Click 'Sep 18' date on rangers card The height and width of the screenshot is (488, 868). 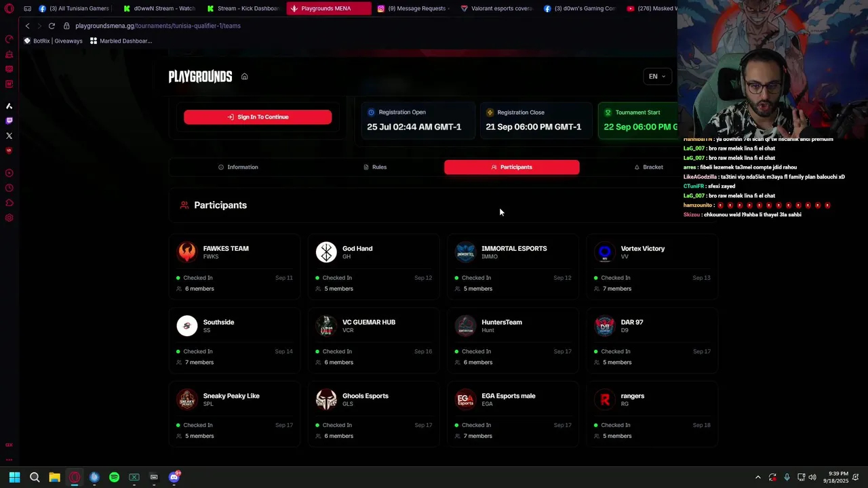click(x=701, y=426)
